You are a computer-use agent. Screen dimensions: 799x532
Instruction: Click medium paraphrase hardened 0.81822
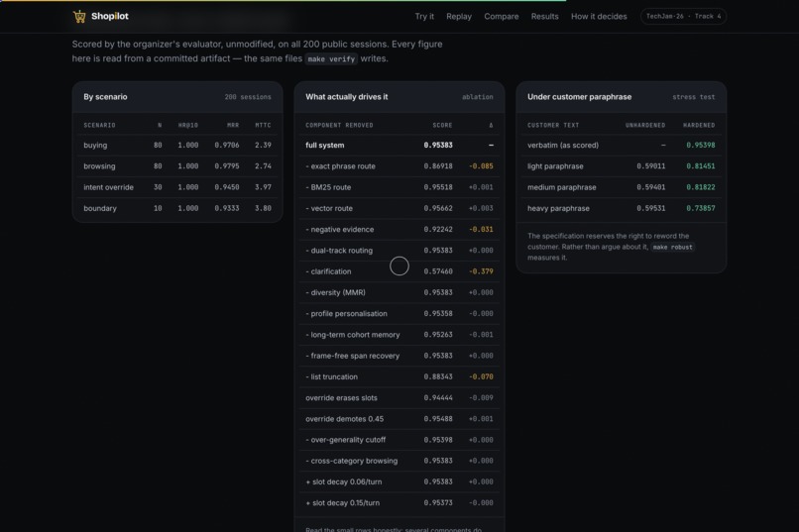(700, 187)
